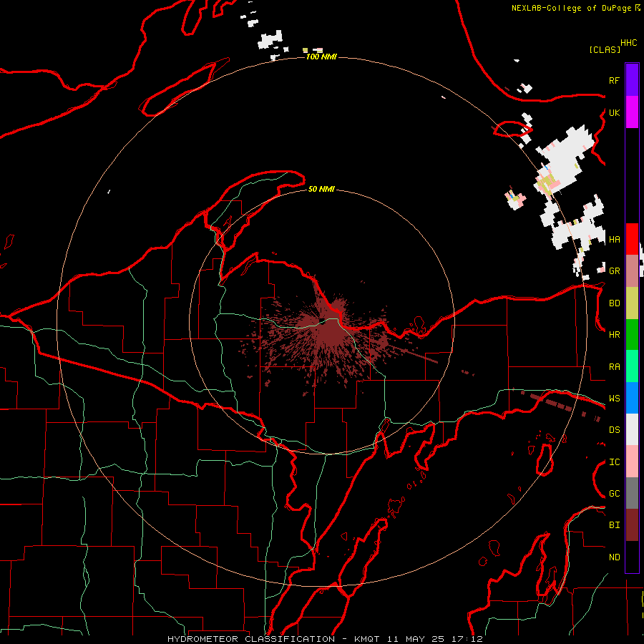The image size is (644, 644).
Task: Pick the RA light green legend swatch
Action: click(632, 366)
